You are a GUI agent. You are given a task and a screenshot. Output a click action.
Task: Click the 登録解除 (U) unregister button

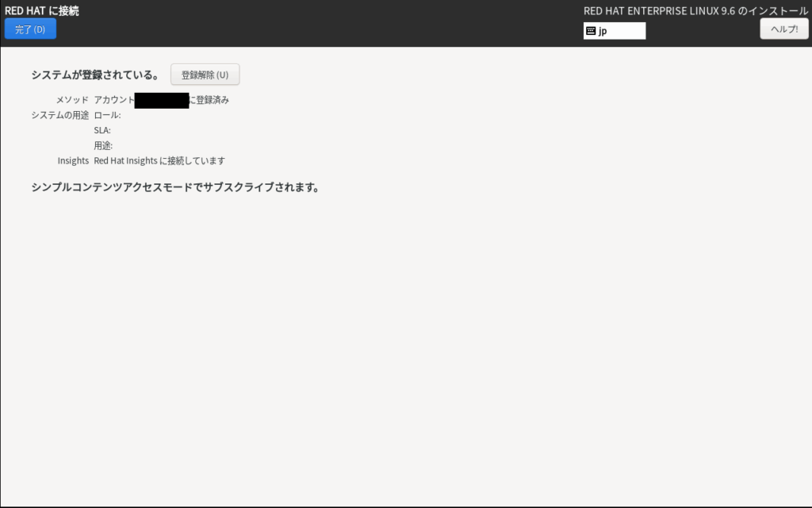(205, 75)
